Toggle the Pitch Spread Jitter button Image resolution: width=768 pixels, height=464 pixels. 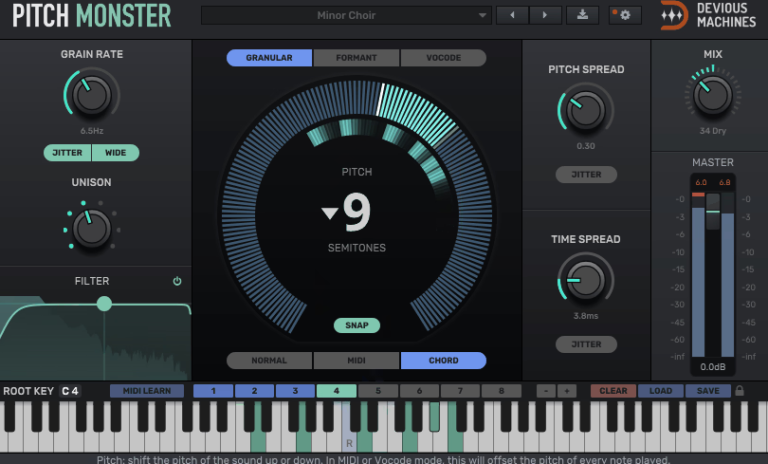point(586,174)
